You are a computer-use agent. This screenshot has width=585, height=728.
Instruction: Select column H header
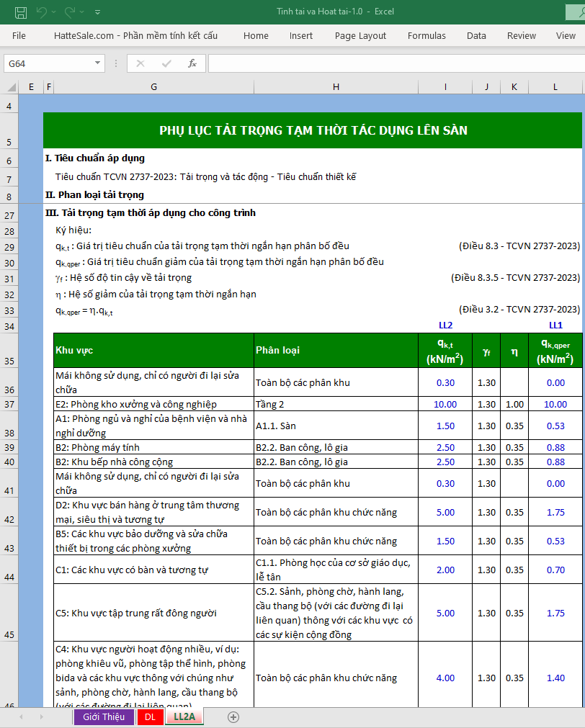coord(336,87)
